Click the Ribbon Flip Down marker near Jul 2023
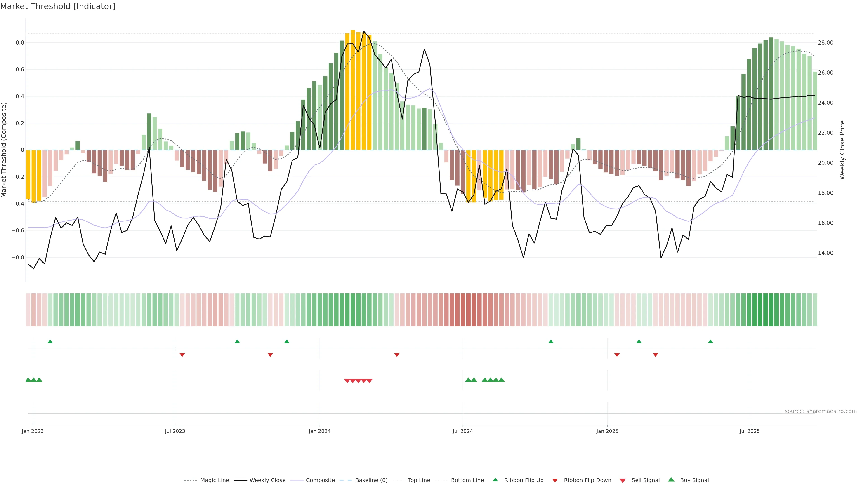868x488 pixels. (182, 355)
